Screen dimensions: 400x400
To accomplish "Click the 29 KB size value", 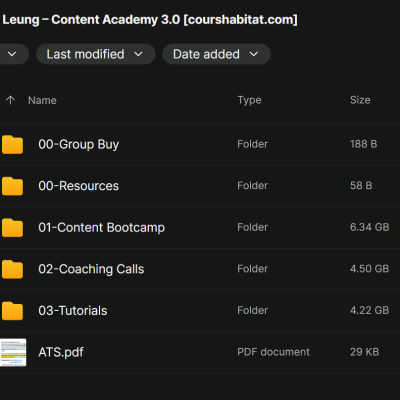I will pos(365,352).
